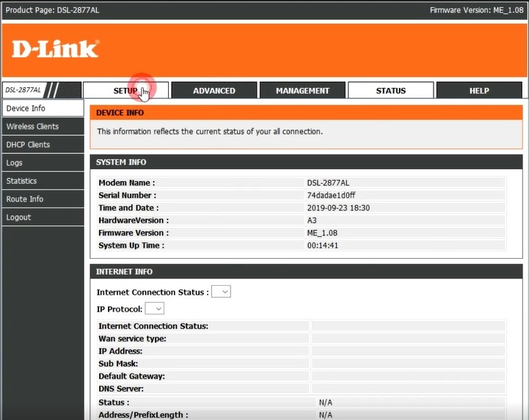Click time value 2019-09-23 18:30
Viewport: 529px width, 420px height.
point(338,207)
